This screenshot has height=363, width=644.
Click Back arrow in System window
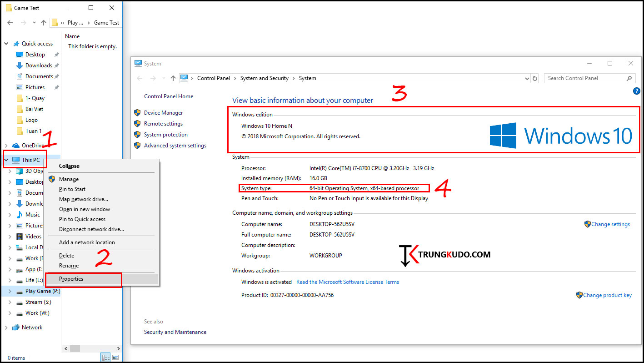click(x=140, y=78)
